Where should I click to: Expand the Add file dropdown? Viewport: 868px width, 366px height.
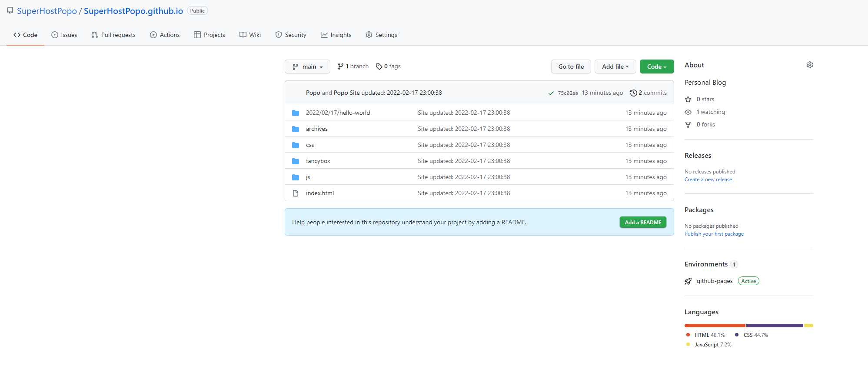(x=615, y=67)
